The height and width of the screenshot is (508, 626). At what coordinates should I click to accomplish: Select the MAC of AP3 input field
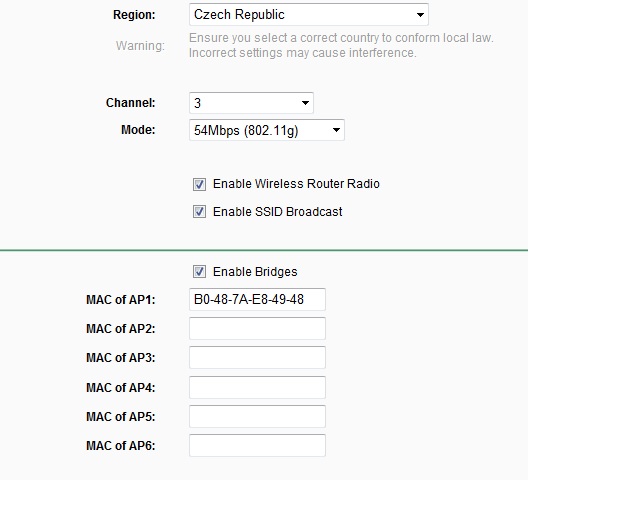pos(257,358)
